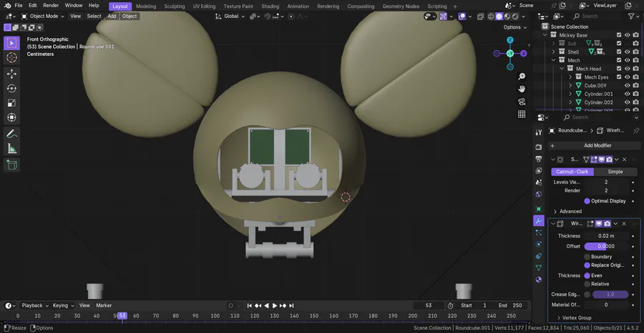Activate the Rotate tool
Screen dimensions: 644x333
[11, 88]
